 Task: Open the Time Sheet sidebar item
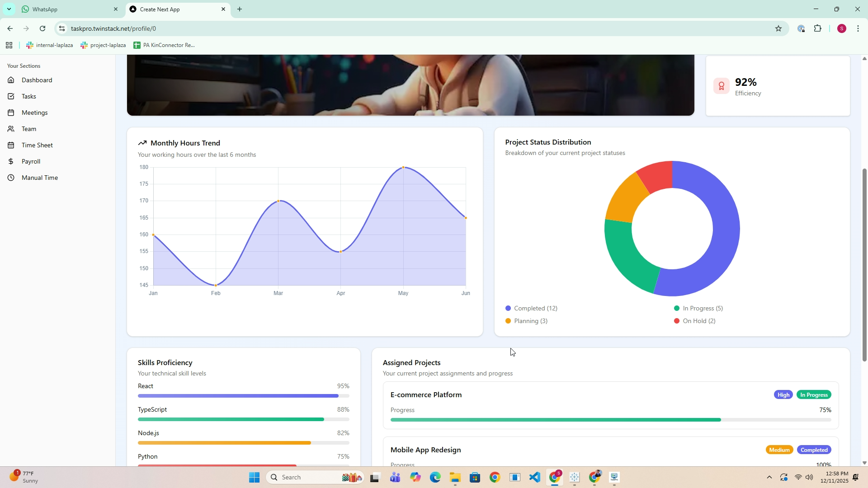37,145
